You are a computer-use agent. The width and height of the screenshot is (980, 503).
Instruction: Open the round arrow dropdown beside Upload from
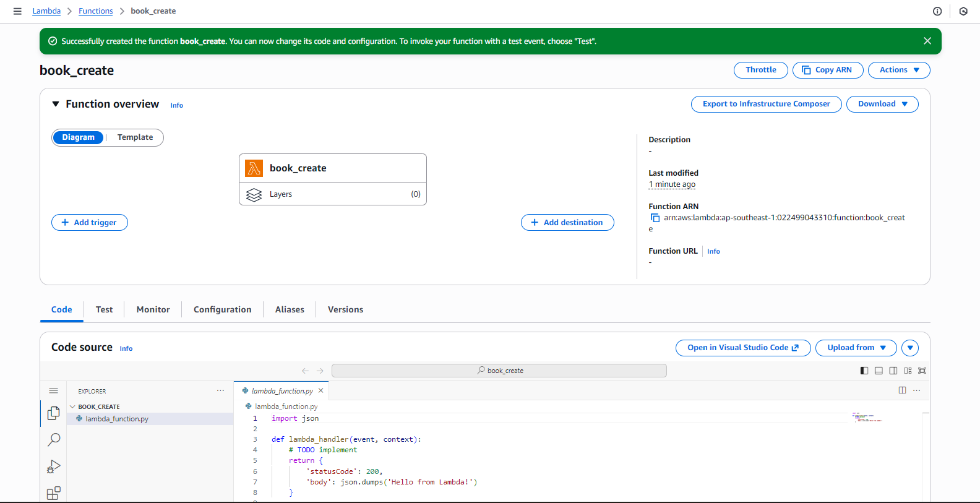910,348
